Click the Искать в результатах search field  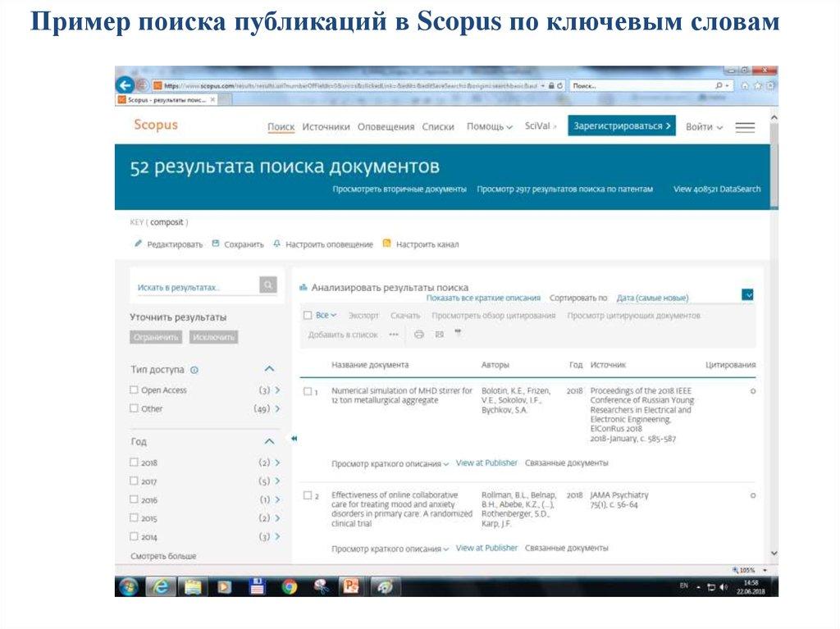point(194,287)
